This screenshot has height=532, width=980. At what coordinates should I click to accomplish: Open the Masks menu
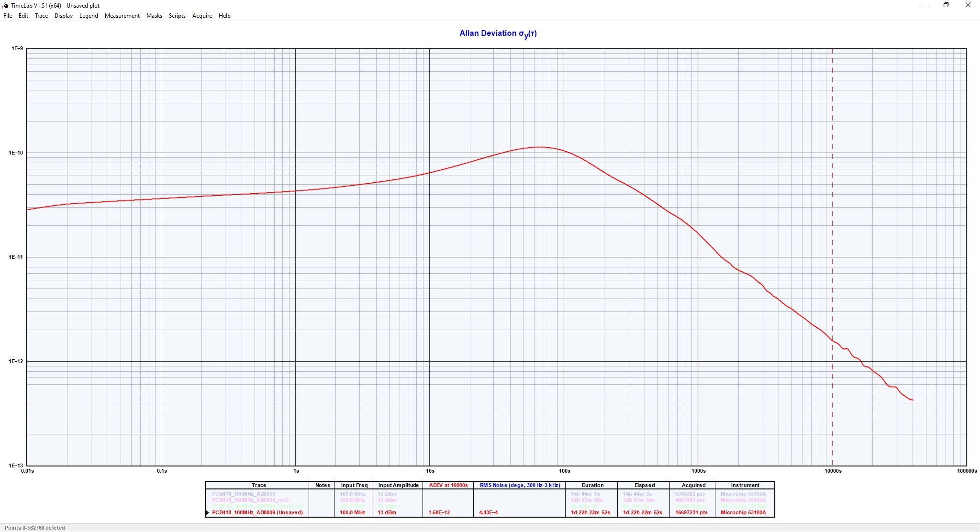click(x=154, y=16)
